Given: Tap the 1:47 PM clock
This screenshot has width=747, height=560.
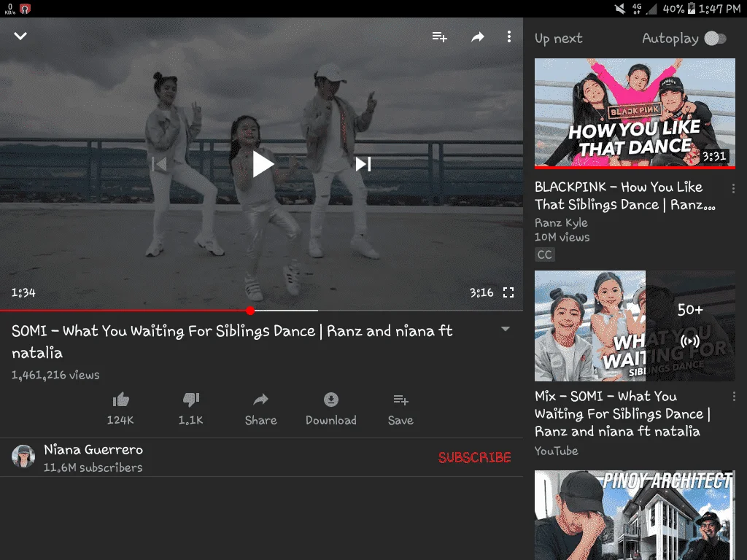Looking at the screenshot, I should (x=719, y=9).
